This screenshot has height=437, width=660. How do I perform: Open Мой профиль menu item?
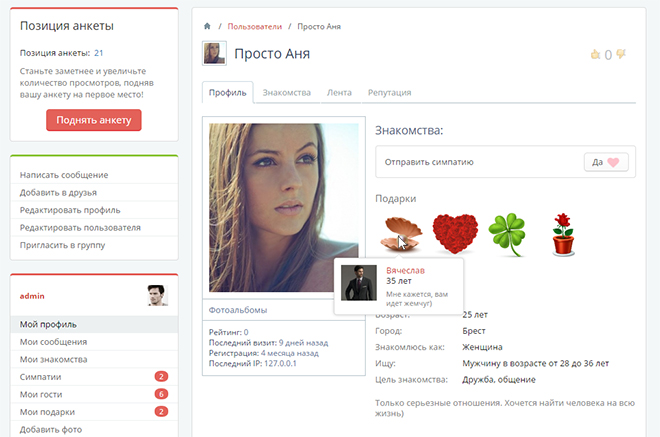pyautogui.click(x=94, y=324)
